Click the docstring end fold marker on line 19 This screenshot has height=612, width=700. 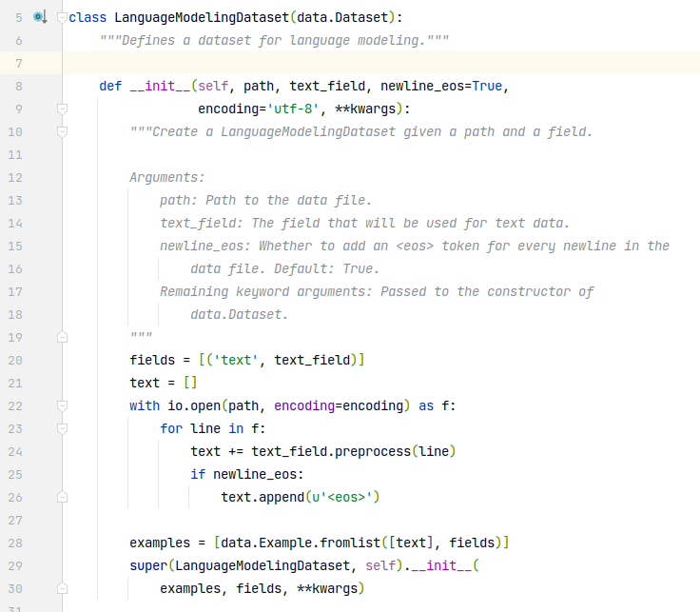click(63, 337)
